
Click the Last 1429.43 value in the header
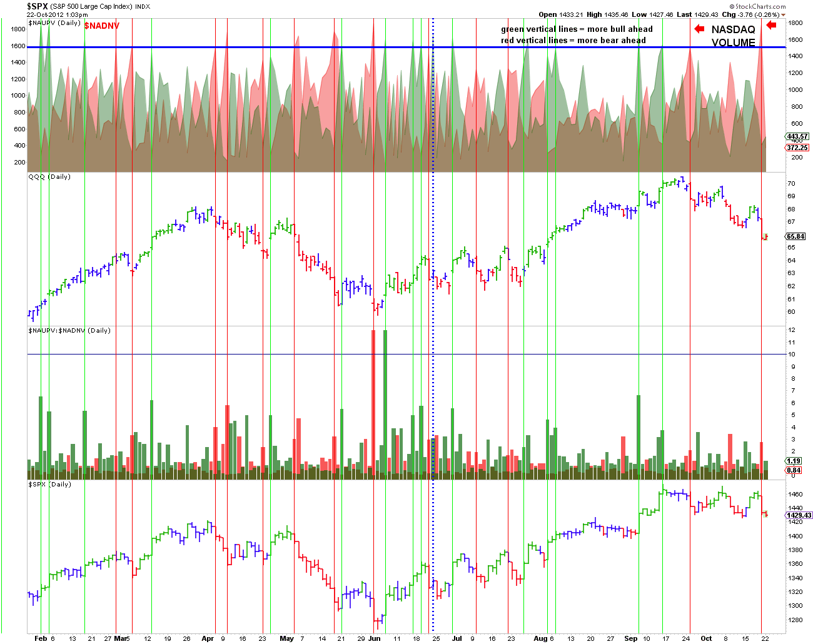point(697,14)
